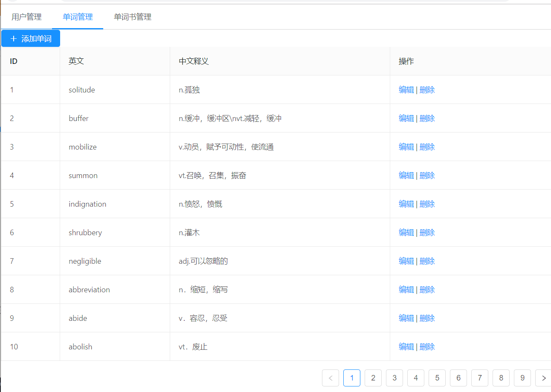Delete the word abolish
The image size is (551, 392).
[x=427, y=347]
